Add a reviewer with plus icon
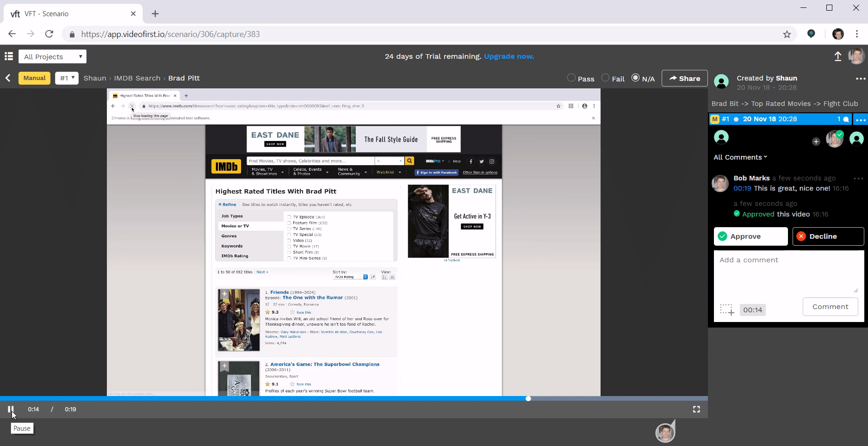Viewport: 868px width, 446px height. point(816,142)
